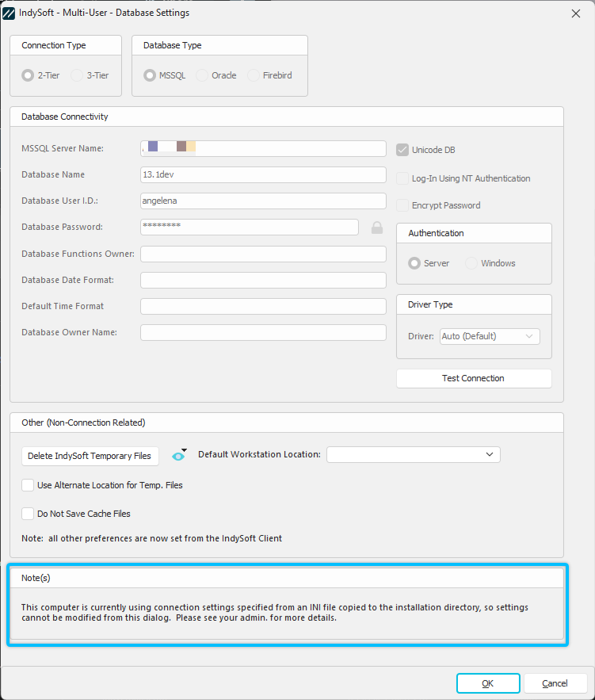Enable Use Alternate Location for Temp. Files
595x700 pixels.
(x=28, y=485)
